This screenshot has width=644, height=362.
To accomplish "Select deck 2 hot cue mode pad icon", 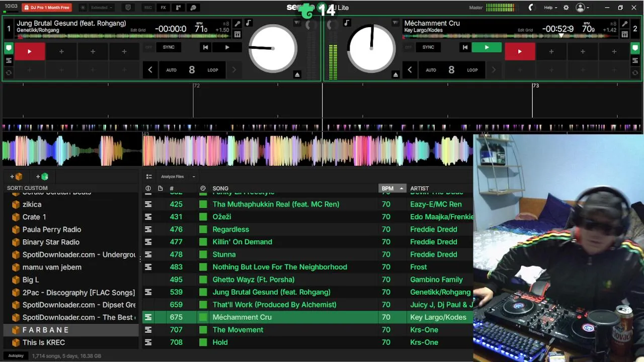I will tap(635, 48).
